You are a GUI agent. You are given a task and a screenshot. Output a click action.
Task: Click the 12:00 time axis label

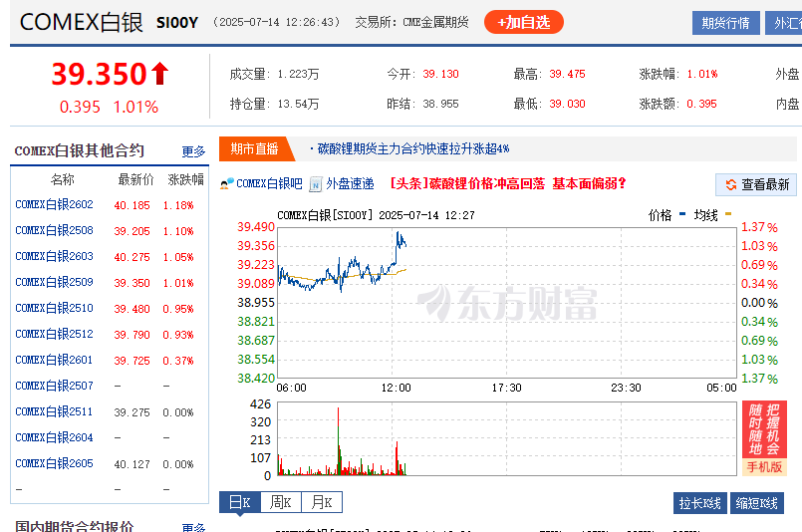(x=396, y=388)
